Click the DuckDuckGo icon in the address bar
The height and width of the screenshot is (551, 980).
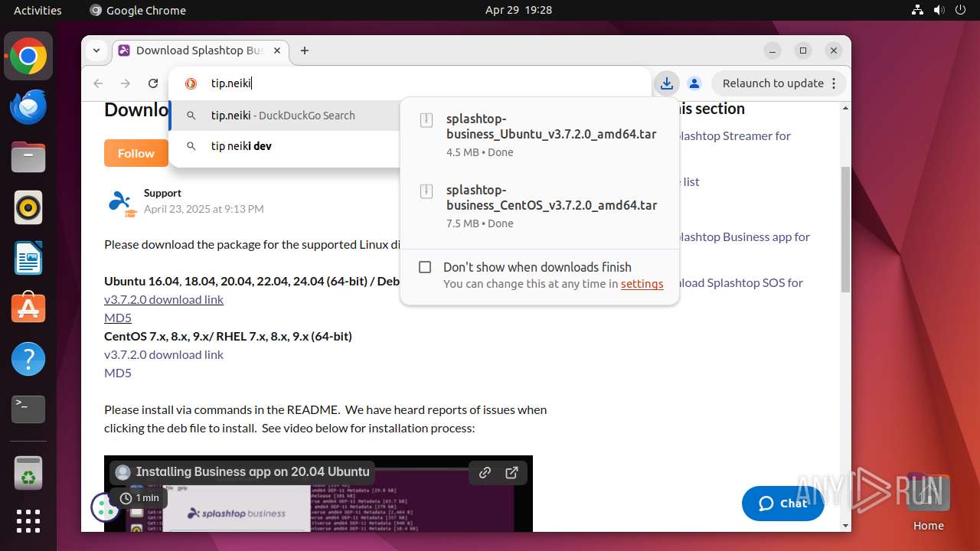coord(191,83)
